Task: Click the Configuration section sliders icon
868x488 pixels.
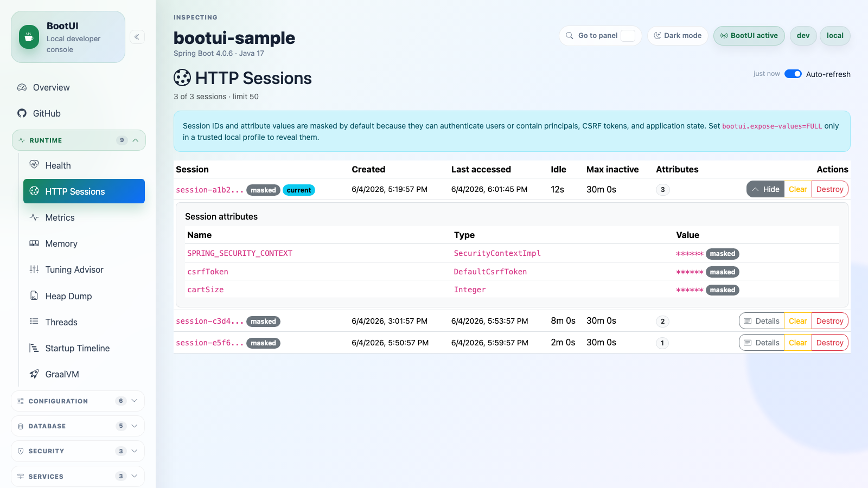Action: point(21,401)
